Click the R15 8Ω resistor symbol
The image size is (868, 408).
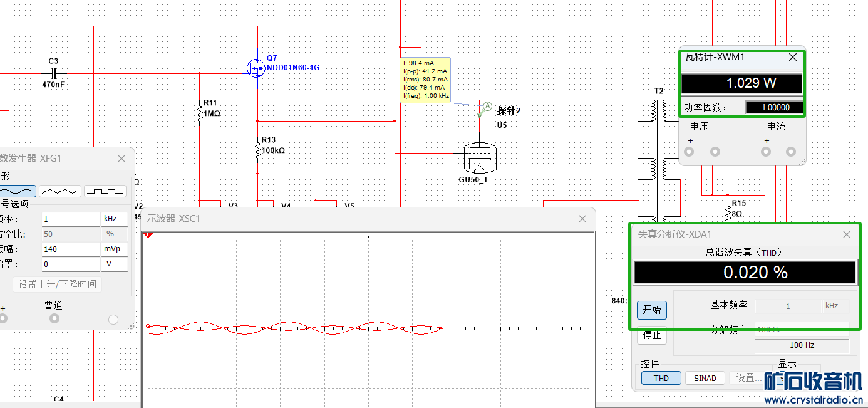[728, 213]
